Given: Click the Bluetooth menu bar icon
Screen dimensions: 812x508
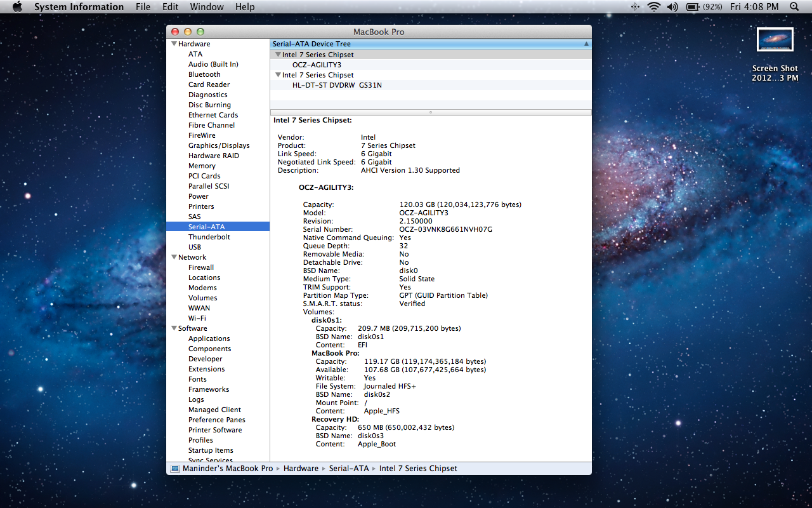Looking at the screenshot, I should tap(635, 7).
